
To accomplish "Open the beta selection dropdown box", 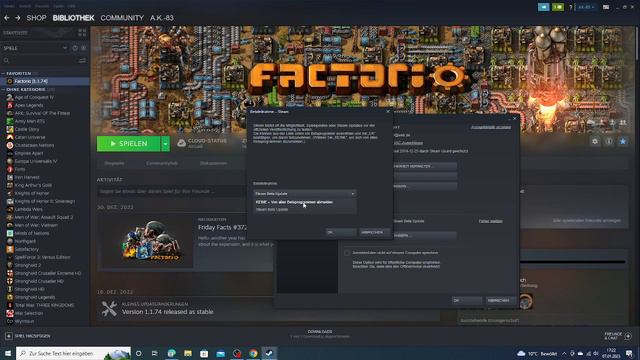I will click(x=304, y=193).
